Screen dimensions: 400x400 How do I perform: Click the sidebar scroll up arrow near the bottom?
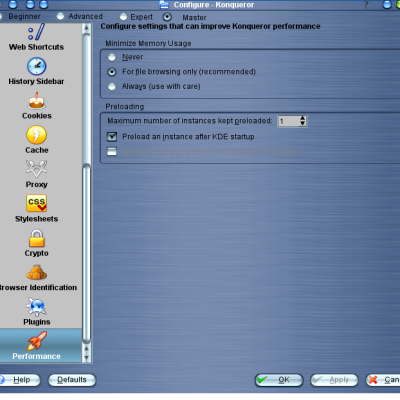(87, 349)
